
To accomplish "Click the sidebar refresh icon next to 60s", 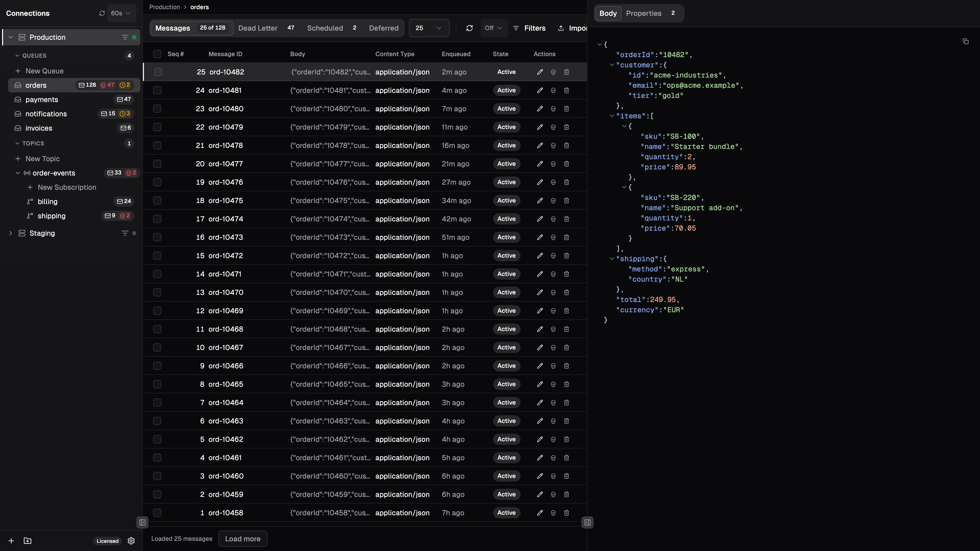I will [x=102, y=13].
